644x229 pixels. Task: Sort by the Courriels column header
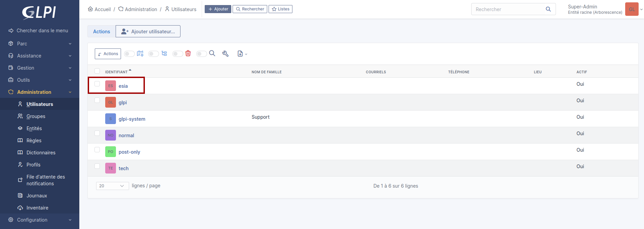click(x=376, y=72)
